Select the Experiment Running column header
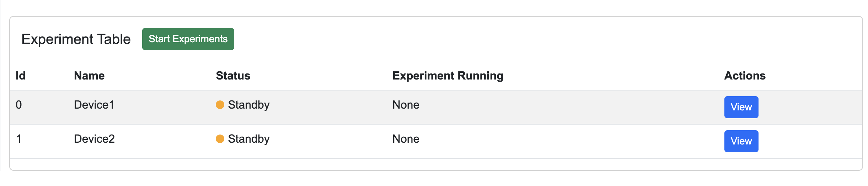 [x=448, y=76]
